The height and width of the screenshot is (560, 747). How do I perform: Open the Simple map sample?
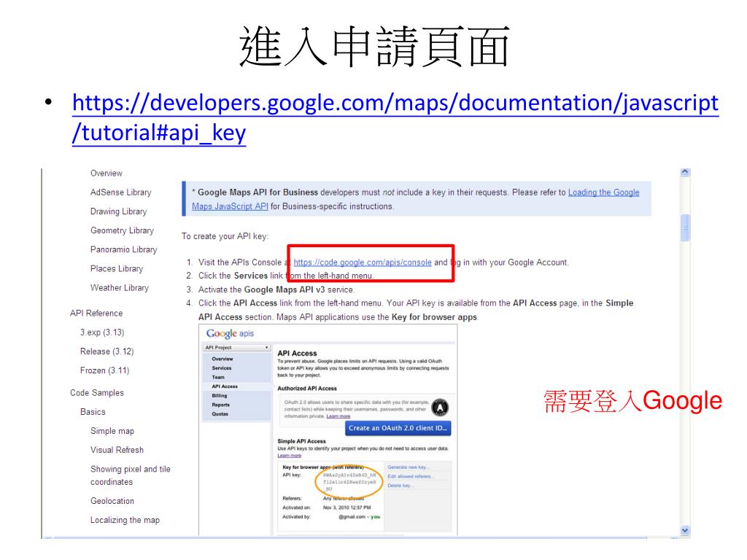coord(112,430)
